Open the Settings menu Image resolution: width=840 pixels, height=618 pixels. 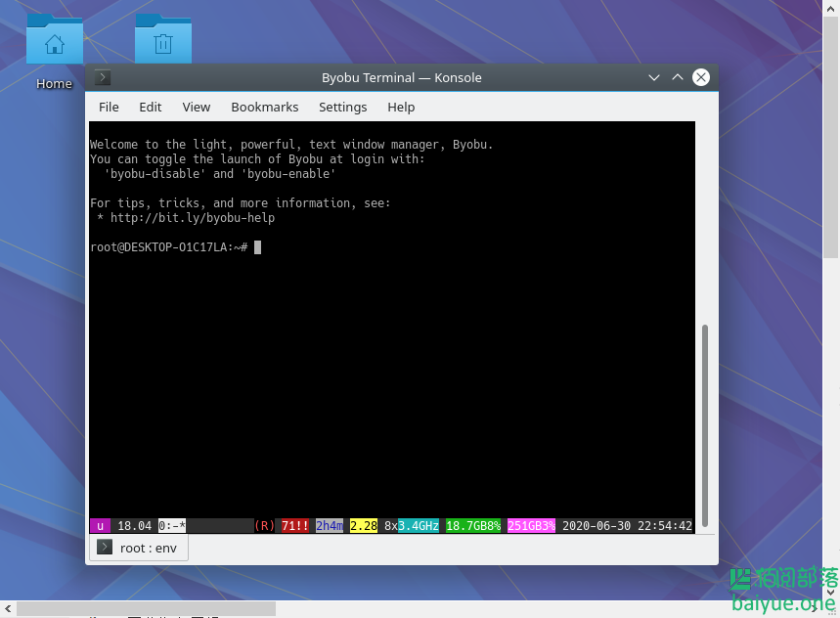tap(343, 108)
